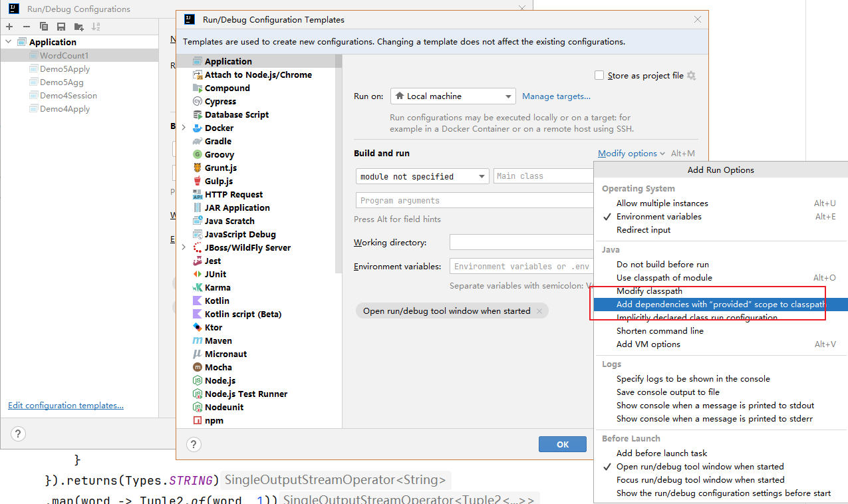Sort configurations alphabetically with a-z icon
Viewport: 848px width, 504px height.
96,27
